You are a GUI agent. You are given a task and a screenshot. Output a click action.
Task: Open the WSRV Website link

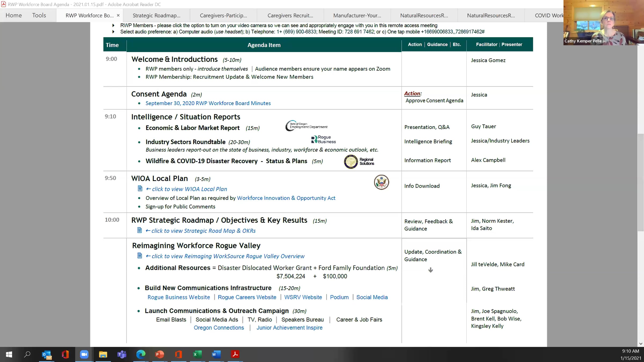pos(303,297)
